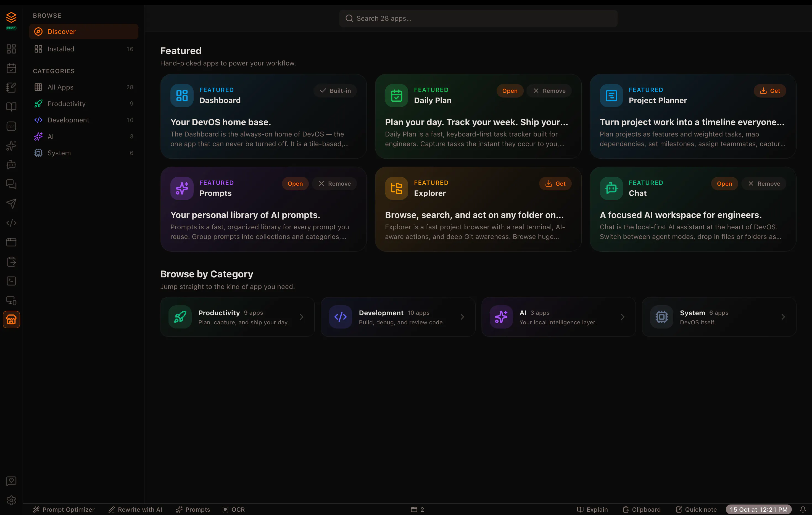
Task: Open the Daily Plan calendar-check rail icon
Action: (11, 68)
